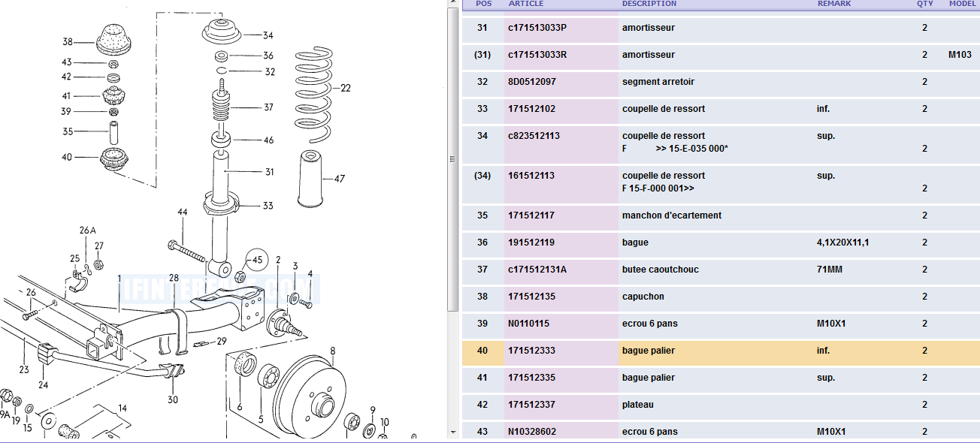Click the 'manchon d'ecartement' description

[672, 215]
